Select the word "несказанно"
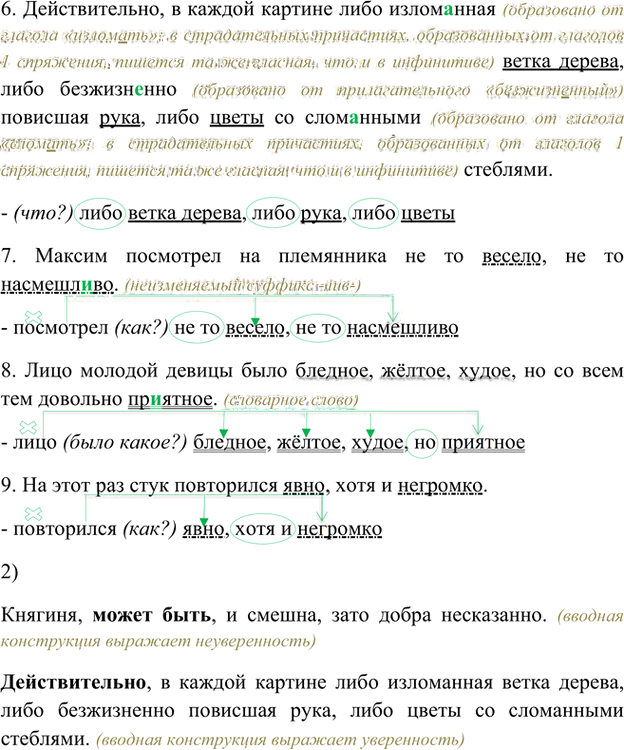The height and width of the screenshot is (750, 624). coord(493,615)
